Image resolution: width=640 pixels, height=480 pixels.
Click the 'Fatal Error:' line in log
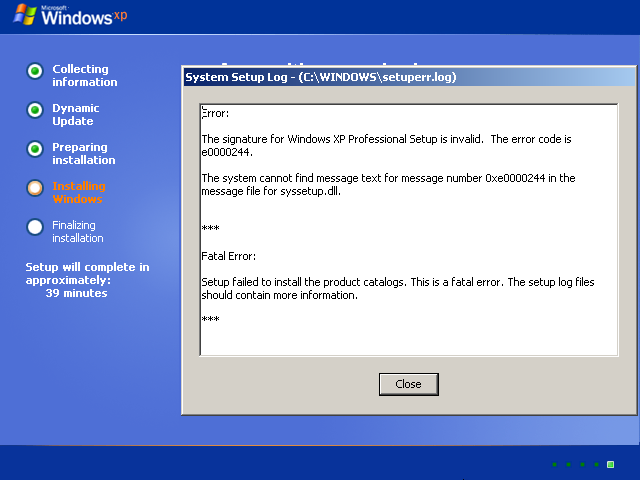tap(229, 256)
